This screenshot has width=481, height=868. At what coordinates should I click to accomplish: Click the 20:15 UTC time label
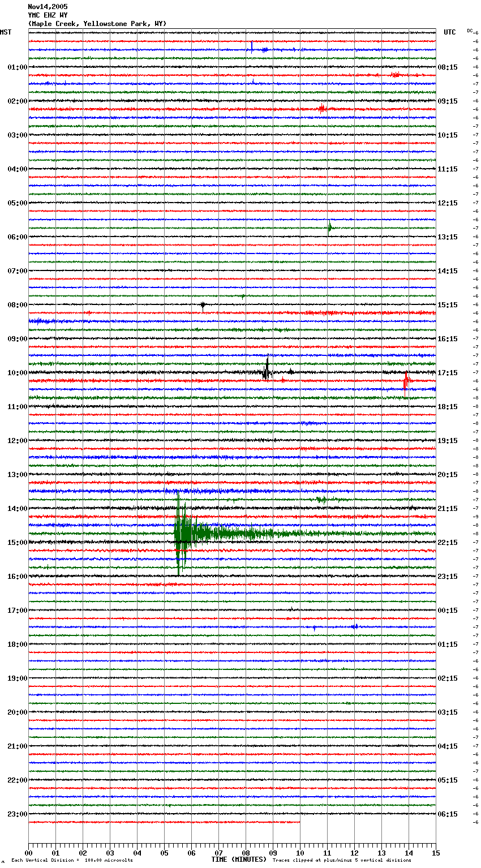tap(448, 475)
